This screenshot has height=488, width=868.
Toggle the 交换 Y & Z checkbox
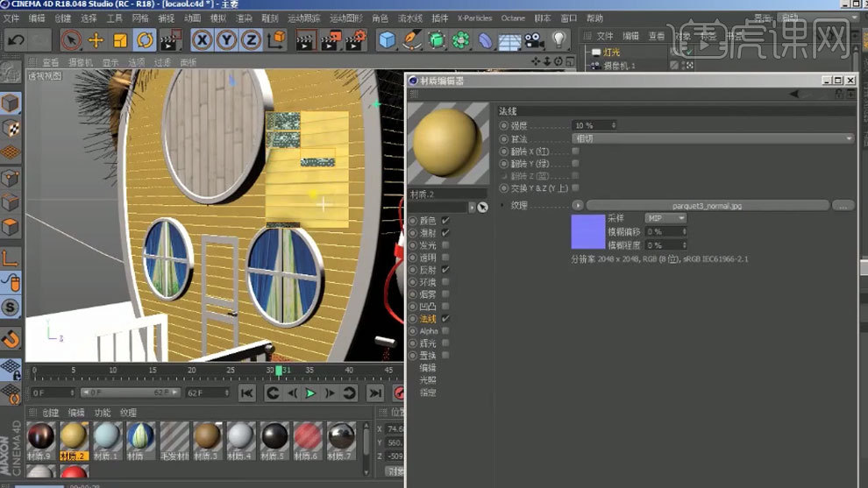point(575,188)
